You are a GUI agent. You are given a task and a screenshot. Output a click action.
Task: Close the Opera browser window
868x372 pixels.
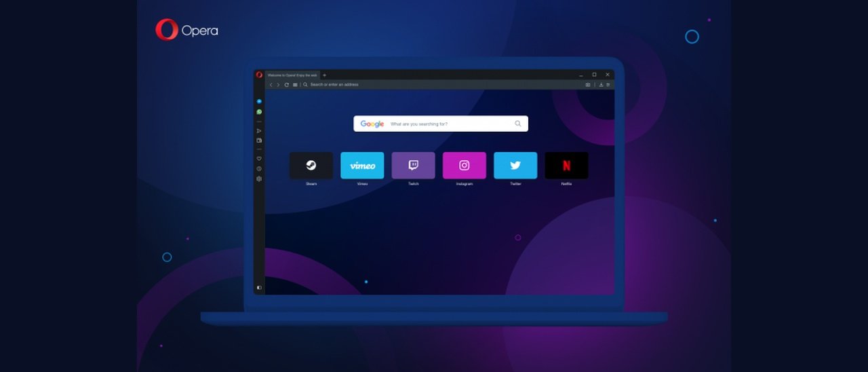(x=608, y=75)
